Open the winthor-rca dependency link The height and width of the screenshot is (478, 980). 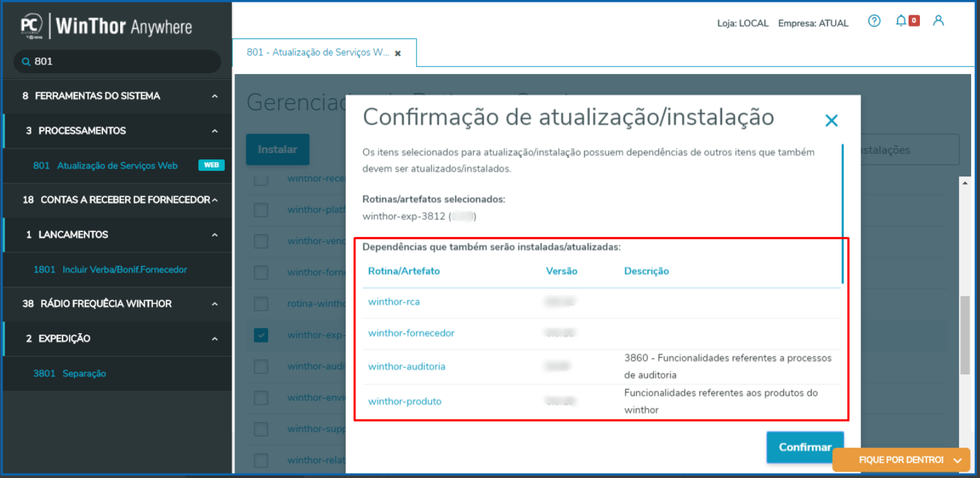click(394, 302)
